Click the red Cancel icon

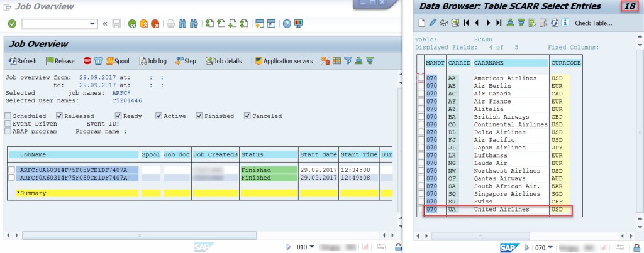155,24
